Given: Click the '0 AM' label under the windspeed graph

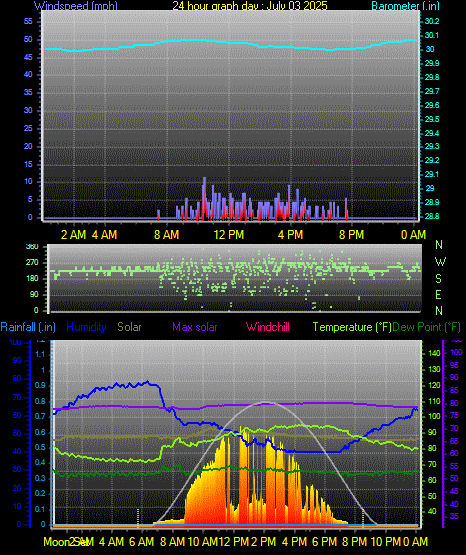Looking at the screenshot, I should pyautogui.click(x=413, y=234).
